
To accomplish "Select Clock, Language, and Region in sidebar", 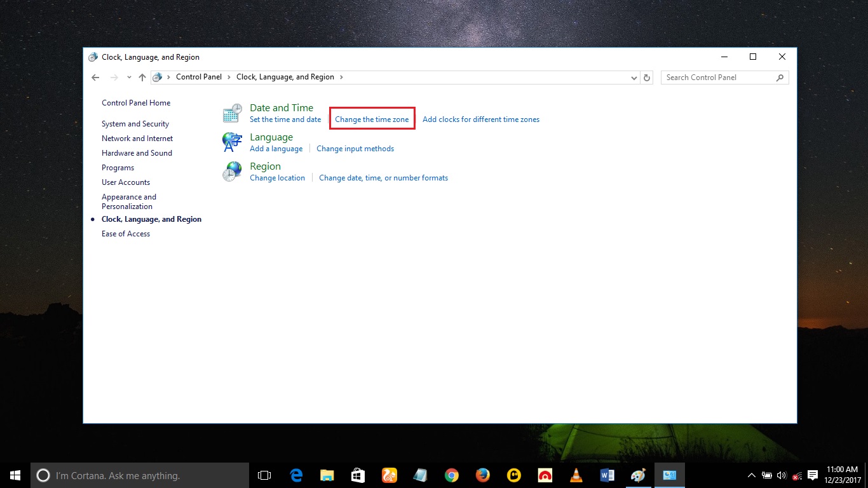I will [x=151, y=219].
